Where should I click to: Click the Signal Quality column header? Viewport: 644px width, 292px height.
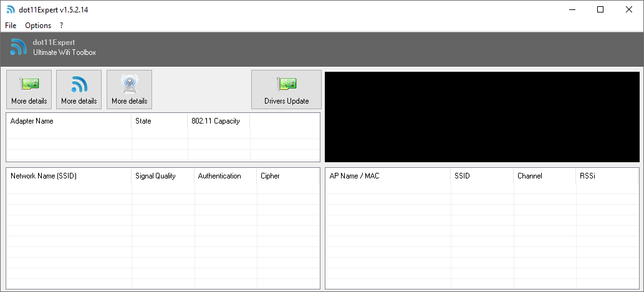click(163, 176)
